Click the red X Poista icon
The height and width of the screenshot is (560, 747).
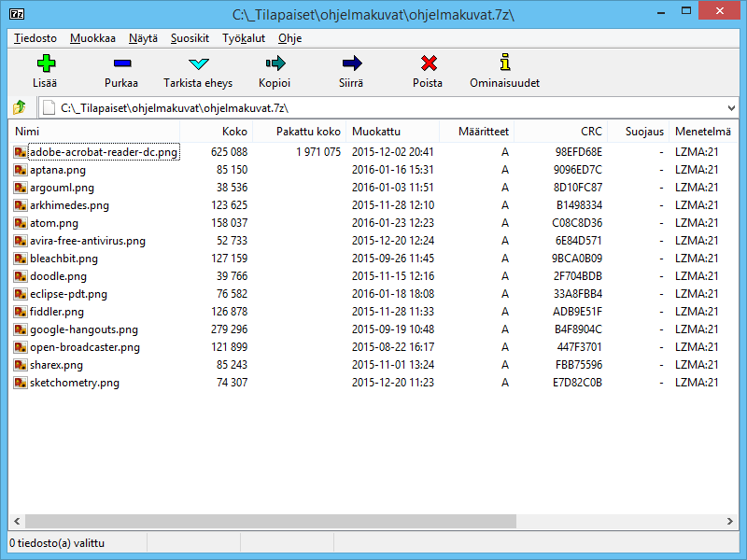(429, 63)
